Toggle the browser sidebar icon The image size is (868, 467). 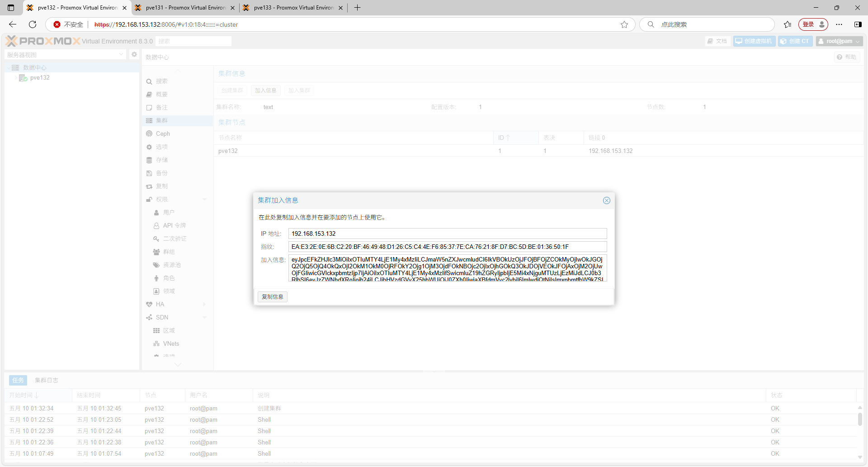pyautogui.click(x=858, y=24)
